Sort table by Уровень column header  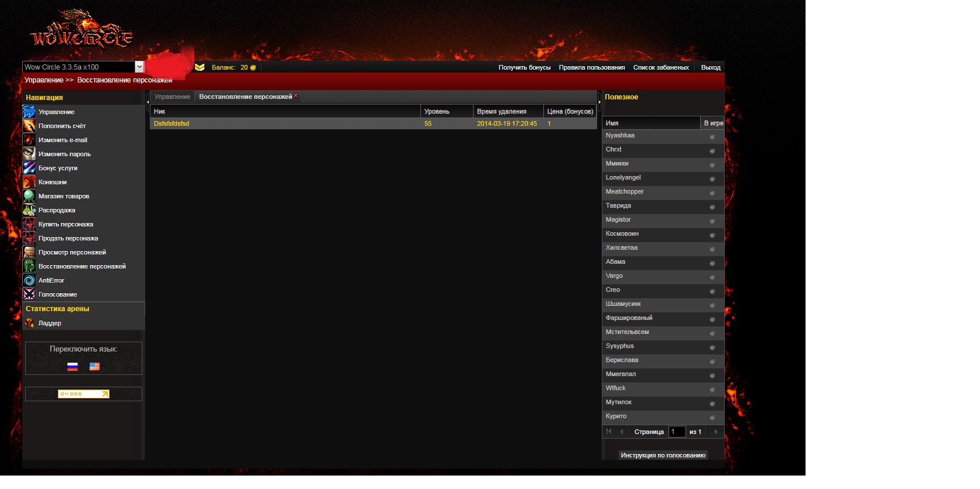point(446,111)
